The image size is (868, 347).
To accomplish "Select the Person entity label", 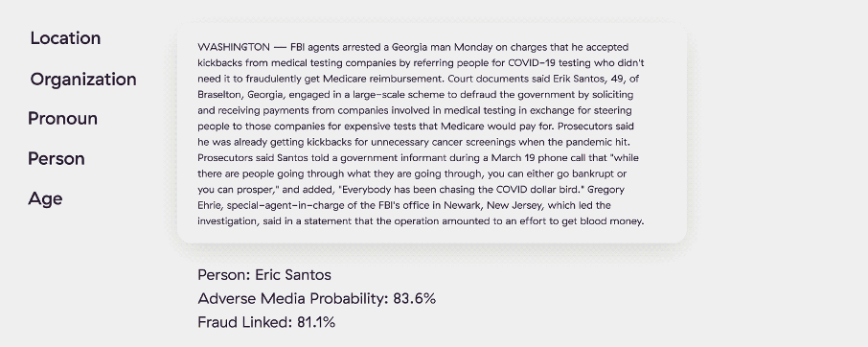I will pos(56,159).
